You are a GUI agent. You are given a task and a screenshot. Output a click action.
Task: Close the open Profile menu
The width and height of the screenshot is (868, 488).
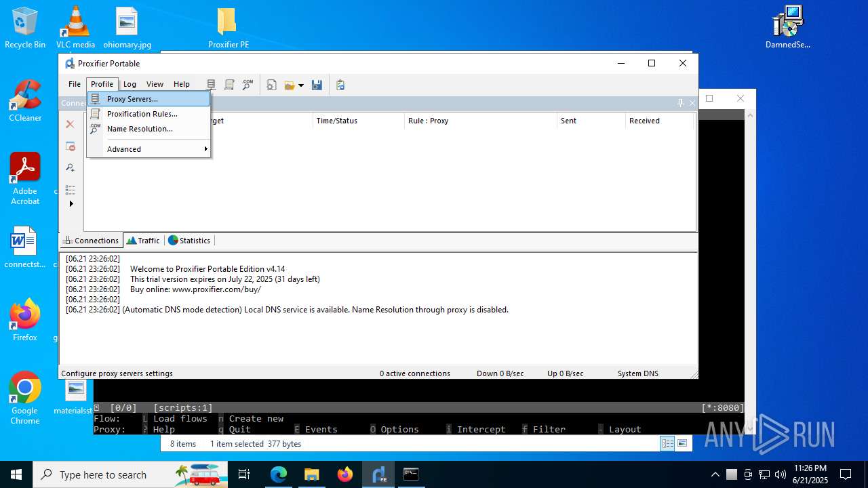(102, 84)
